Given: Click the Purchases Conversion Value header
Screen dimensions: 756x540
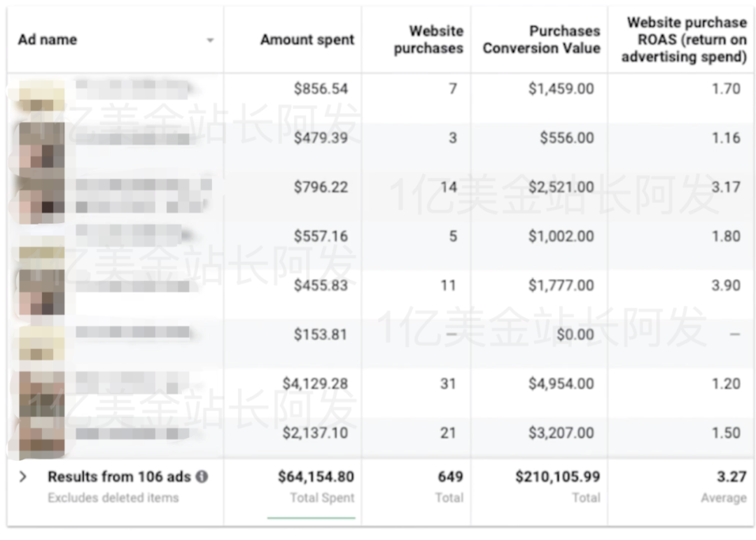Looking at the screenshot, I should point(541,40).
